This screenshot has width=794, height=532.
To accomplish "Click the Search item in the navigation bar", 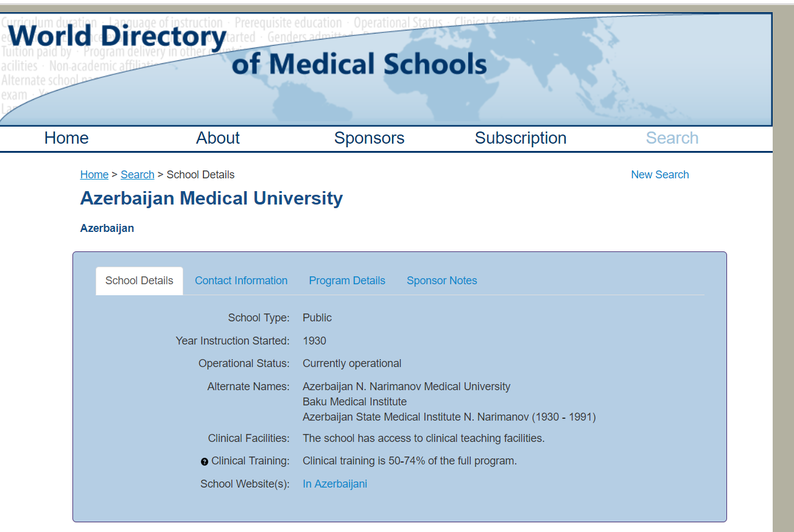I will (x=672, y=138).
